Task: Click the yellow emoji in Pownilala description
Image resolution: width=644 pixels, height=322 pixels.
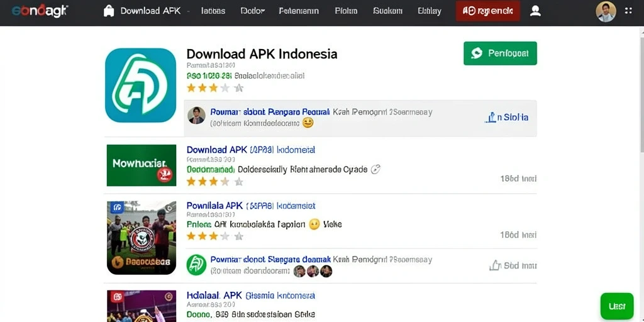Action: (314, 225)
